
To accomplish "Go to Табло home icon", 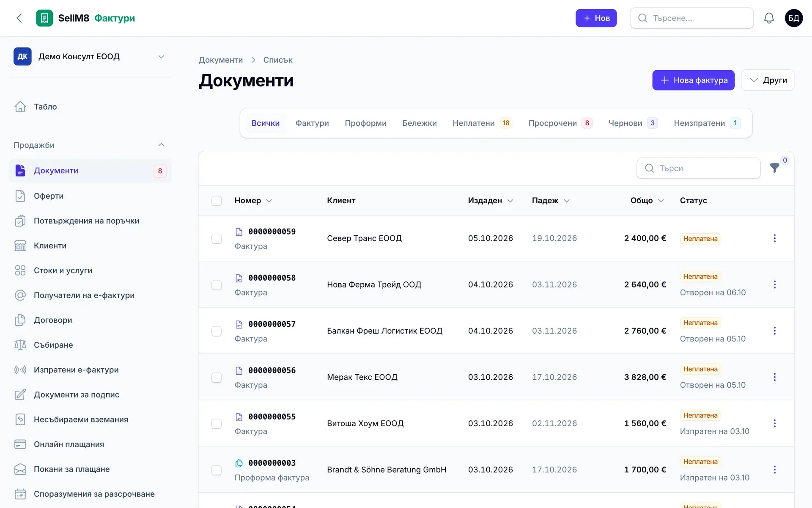I will click(20, 107).
